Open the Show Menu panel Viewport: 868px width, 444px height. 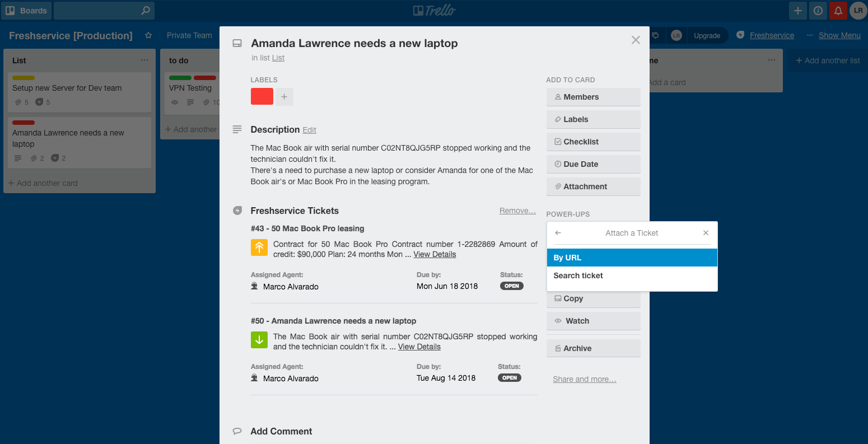[x=839, y=35]
